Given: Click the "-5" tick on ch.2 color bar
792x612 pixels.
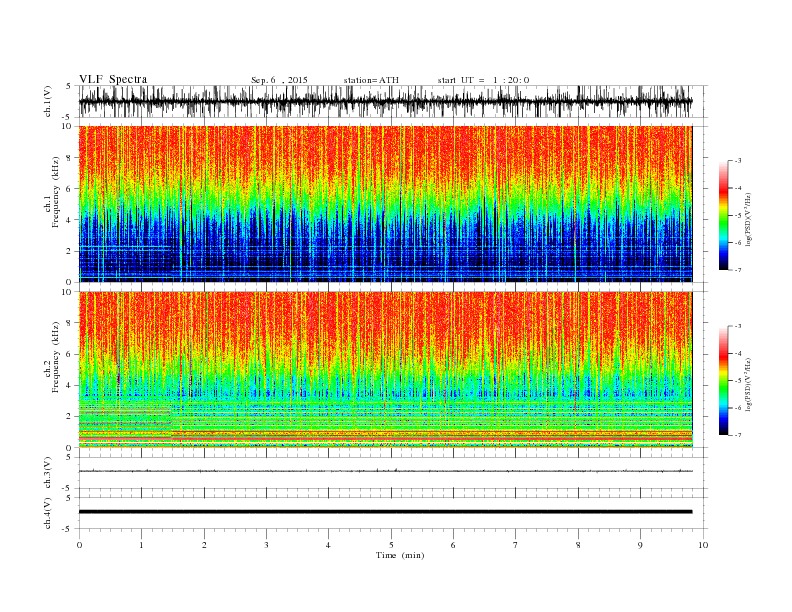Looking at the screenshot, I should tap(738, 381).
